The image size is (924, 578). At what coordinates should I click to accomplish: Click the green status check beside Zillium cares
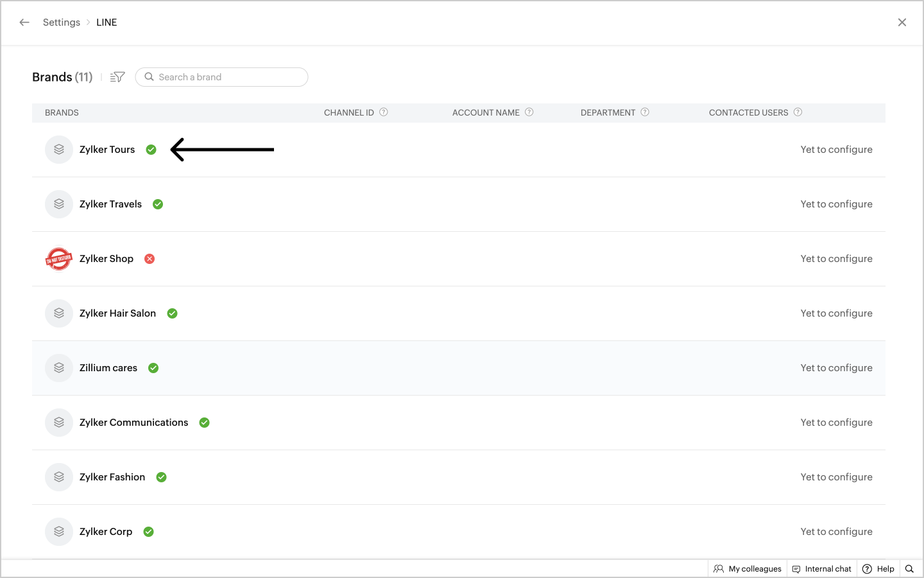pyautogui.click(x=153, y=368)
